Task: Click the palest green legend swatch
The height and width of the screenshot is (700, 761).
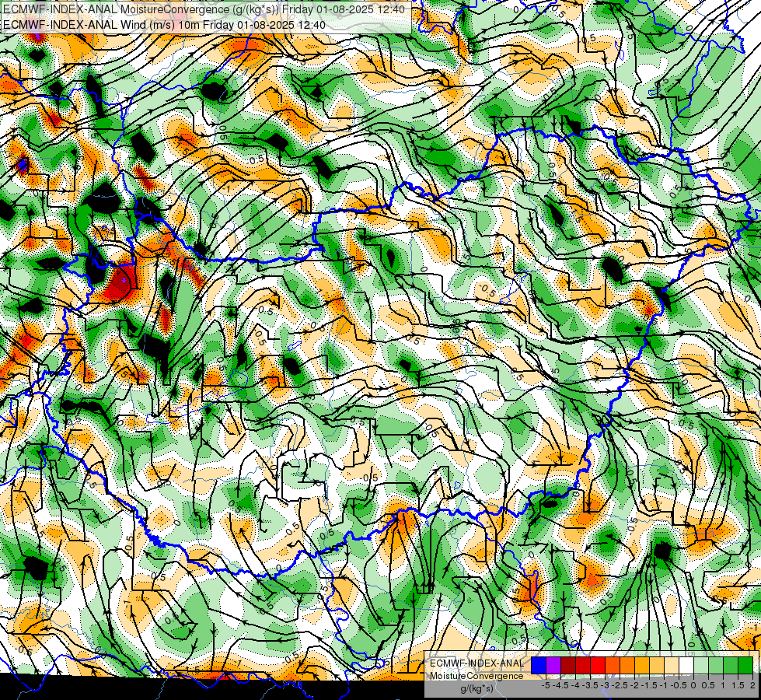Action: (x=701, y=665)
